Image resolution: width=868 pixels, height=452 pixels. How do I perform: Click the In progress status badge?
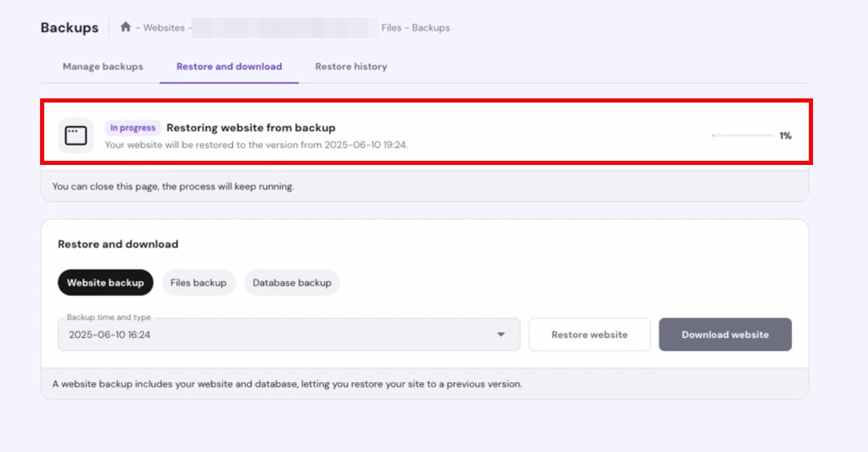[x=132, y=128]
